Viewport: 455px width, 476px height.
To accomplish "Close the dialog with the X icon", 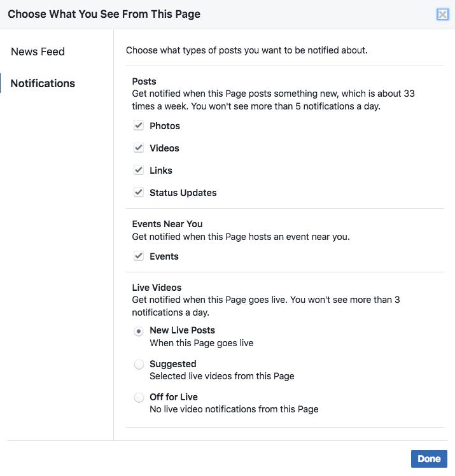I will (x=442, y=14).
